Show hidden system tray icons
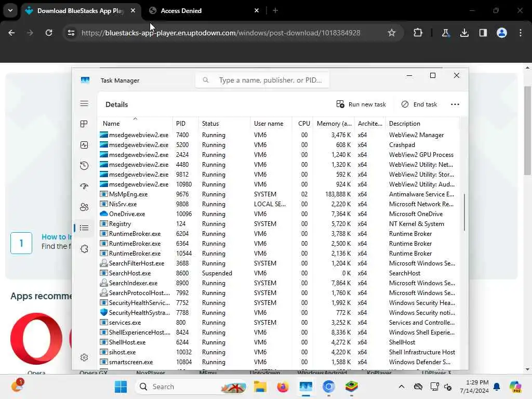532x399 pixels. click(402, 387)
